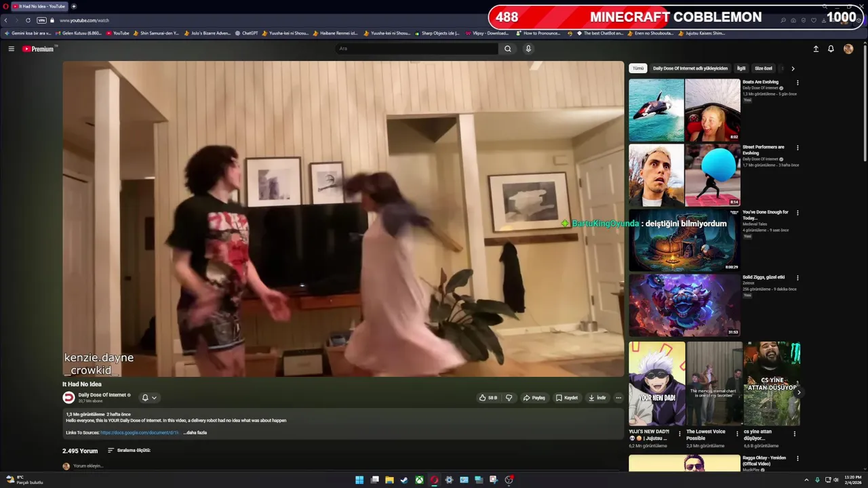Open options for YUJI'S NEW DAD short
This screenshot has width=868, height=488.
[679, 434]
